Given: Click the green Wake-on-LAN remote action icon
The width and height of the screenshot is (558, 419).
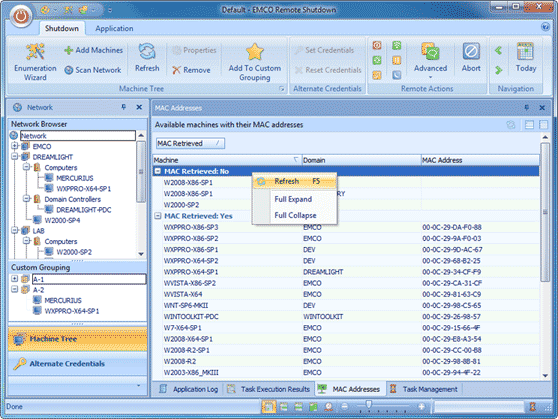Looking at the screenshot, I should pos(396,45).
